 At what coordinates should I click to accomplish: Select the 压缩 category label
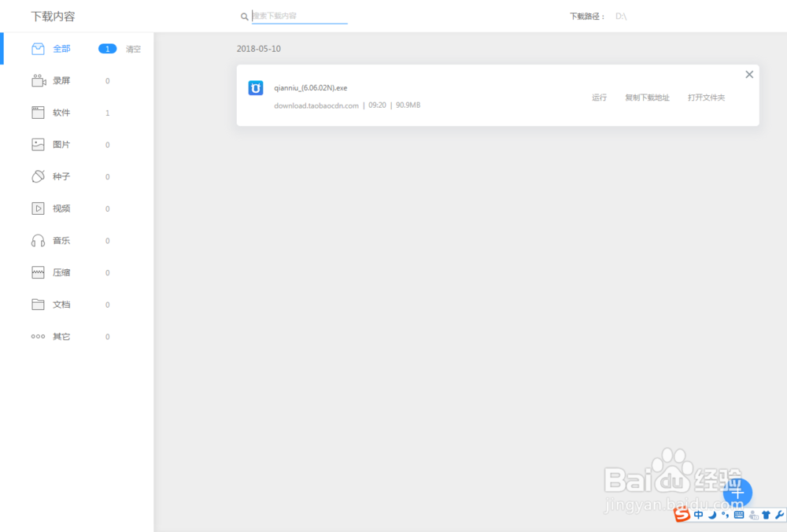[61, 272]
